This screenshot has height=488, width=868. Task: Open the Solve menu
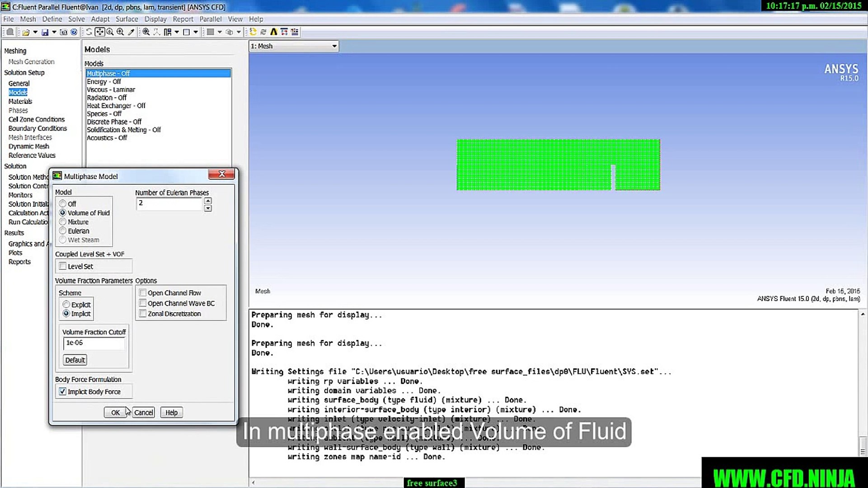(76, 19)
